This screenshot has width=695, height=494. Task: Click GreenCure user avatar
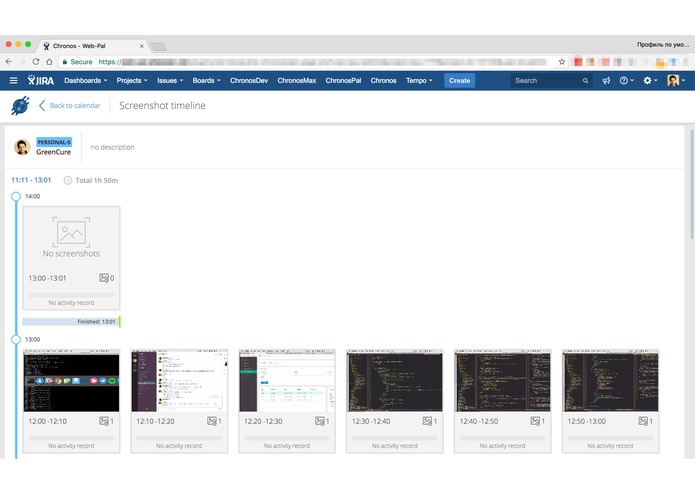click(x=22, y=147)
